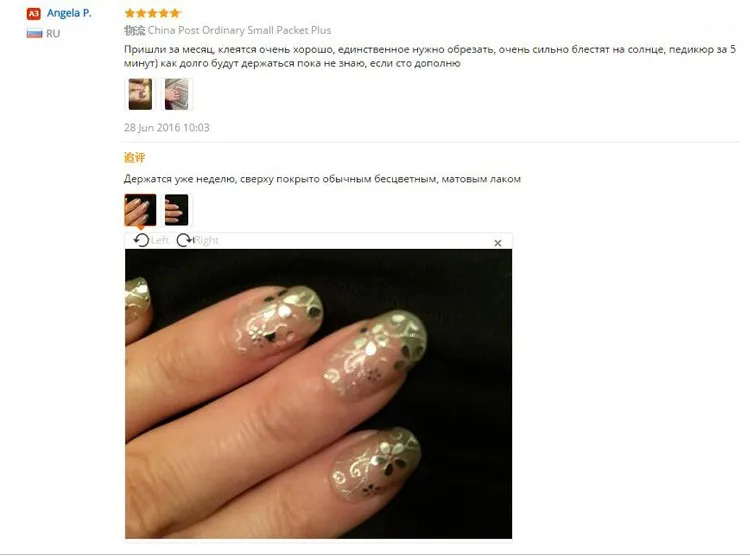
Task: Close the enlarged photo with the X
Action: coord(497,243)
